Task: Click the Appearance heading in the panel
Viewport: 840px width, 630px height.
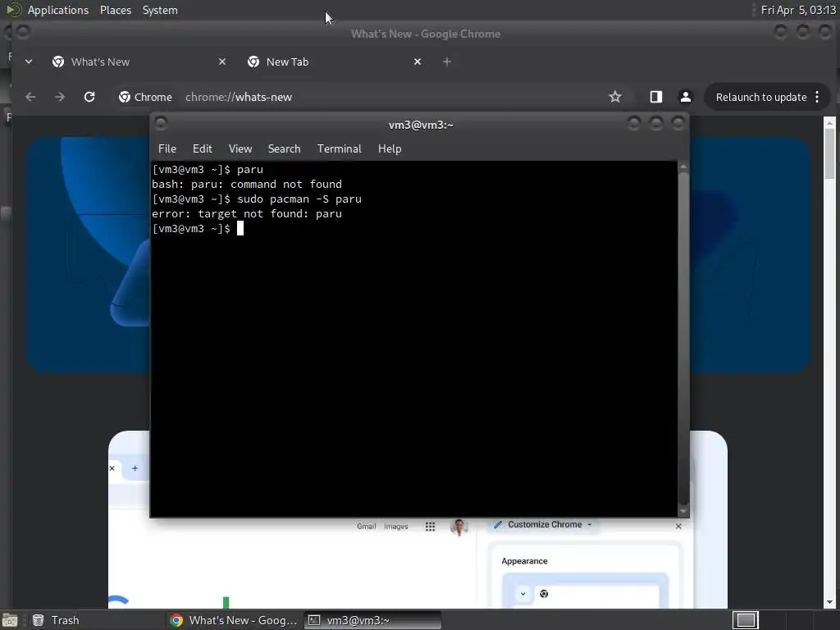Action: (524, 561)
